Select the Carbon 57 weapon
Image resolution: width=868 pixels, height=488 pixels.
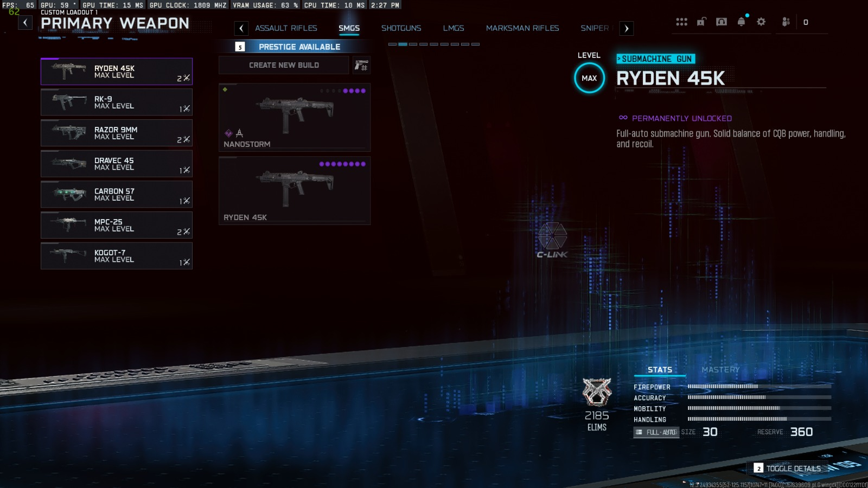[x=117, y=194]
